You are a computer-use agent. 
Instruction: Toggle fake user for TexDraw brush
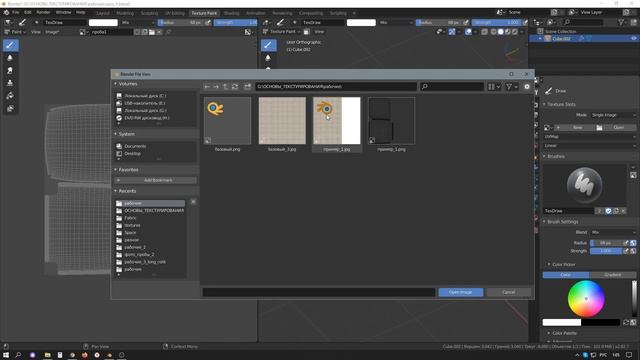(x=608, y=211)
